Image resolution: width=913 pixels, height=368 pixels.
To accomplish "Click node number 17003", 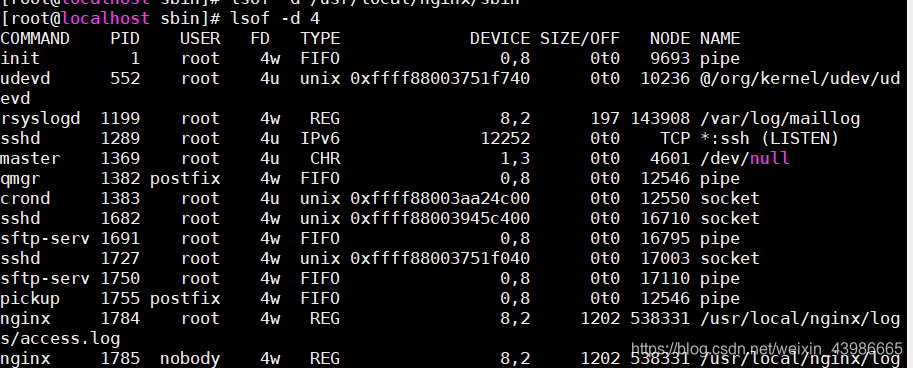I will 665,259.
